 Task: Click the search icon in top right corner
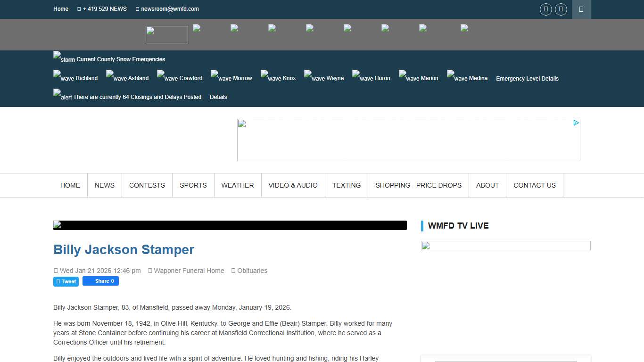click(x=581, y=9)
